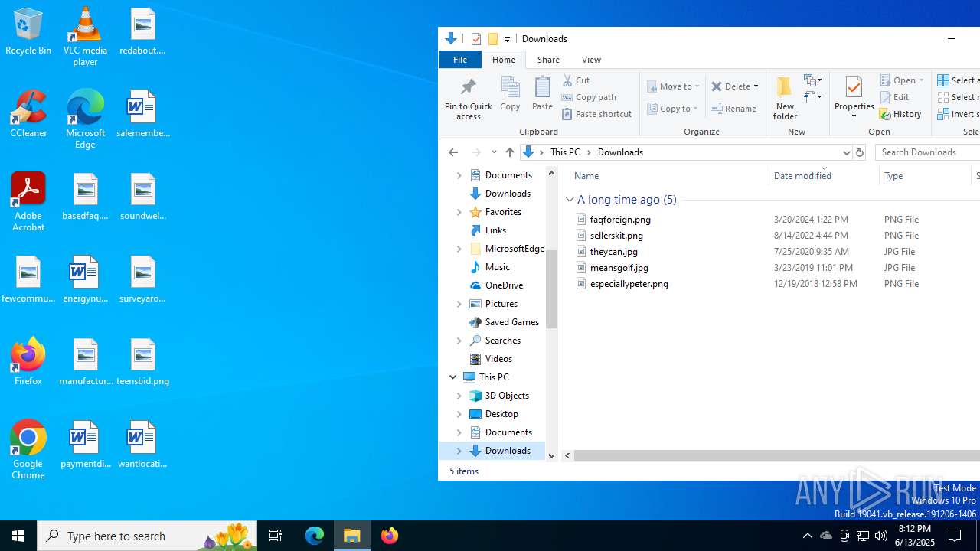The width and height of the screenshot is (980, 551).
Task: Open the Recycle Bin desktop icon
Action: click(x=28, y=31)
